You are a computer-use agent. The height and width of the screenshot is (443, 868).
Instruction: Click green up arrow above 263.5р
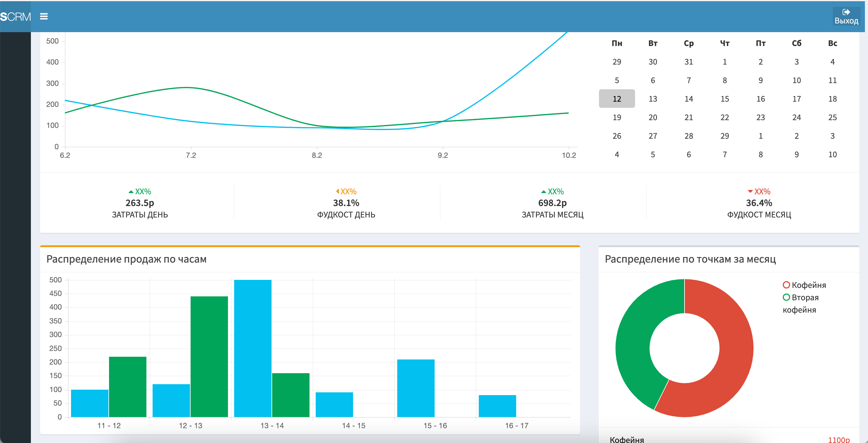(131, 192)
